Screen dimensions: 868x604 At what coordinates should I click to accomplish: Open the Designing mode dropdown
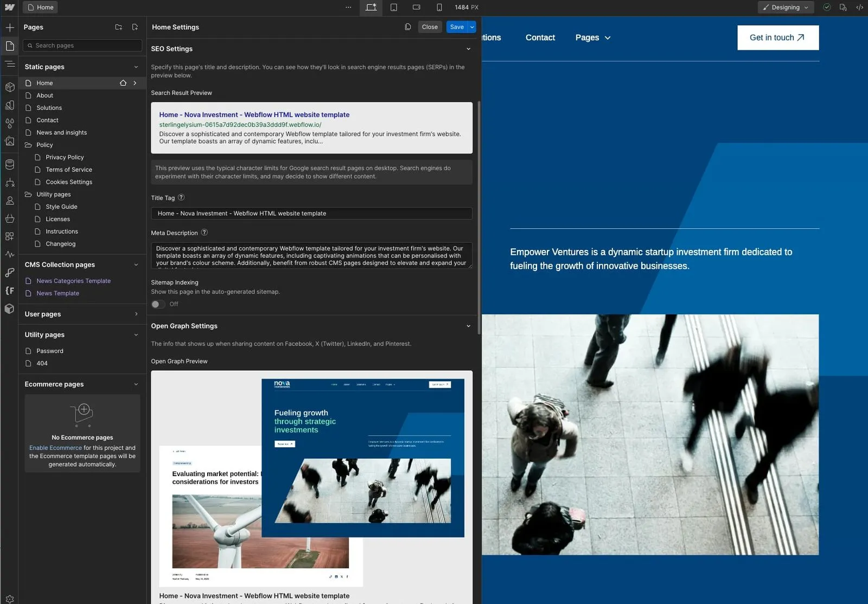(786, 7)
